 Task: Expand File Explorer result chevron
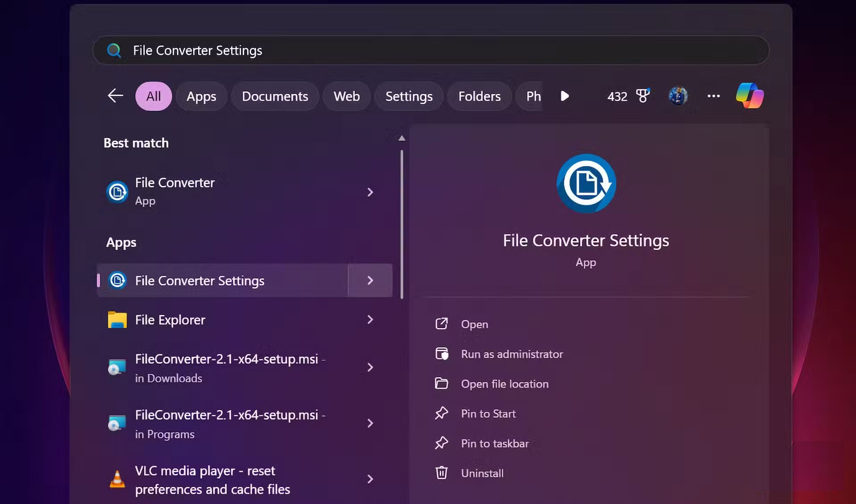pyautogui.click(x=370, y=320)
